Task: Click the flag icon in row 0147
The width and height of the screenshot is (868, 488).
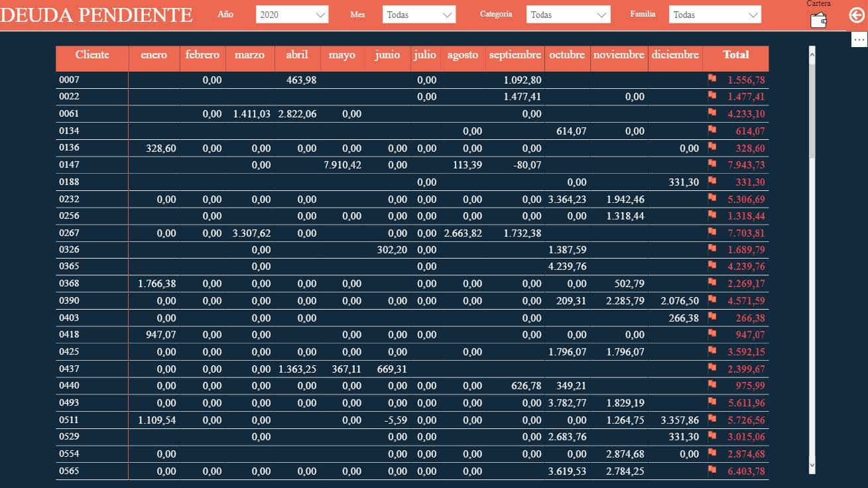Action: (x=712, y=164)
